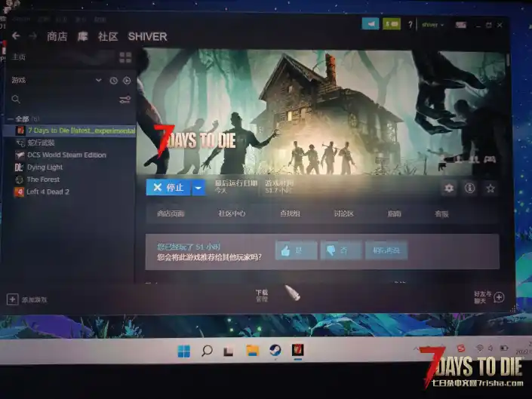Click the 稍后再说 later button
This screenshot has width=532, height=399.
(x=386, y=250)
